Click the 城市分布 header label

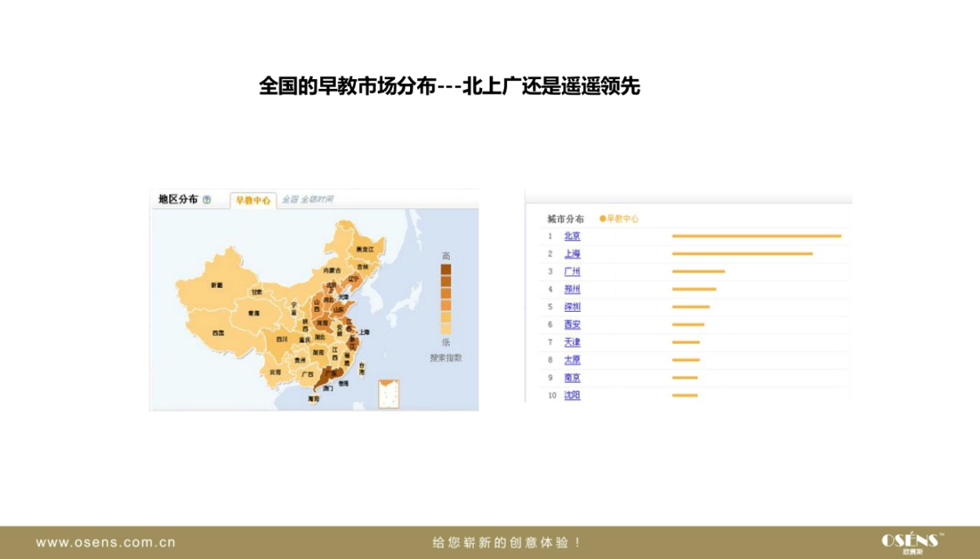[x=565, y=217]
